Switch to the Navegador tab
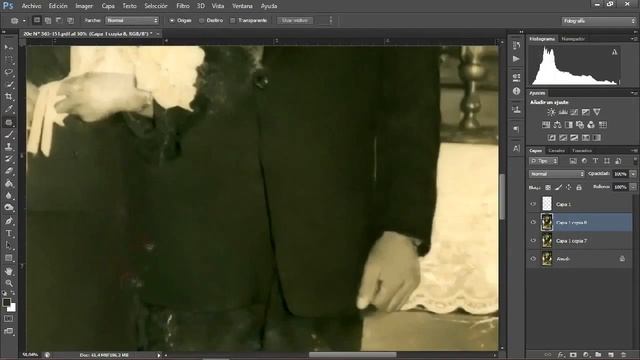 click(573, 39)
